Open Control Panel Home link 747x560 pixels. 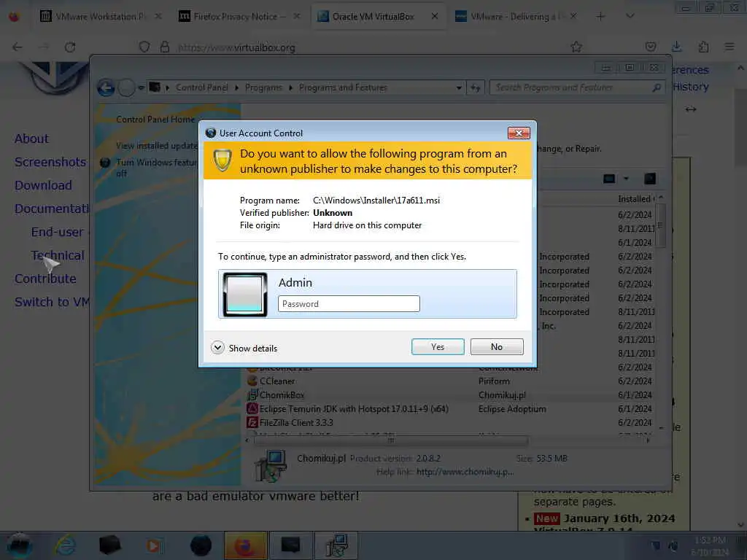(x=155, y=120)
